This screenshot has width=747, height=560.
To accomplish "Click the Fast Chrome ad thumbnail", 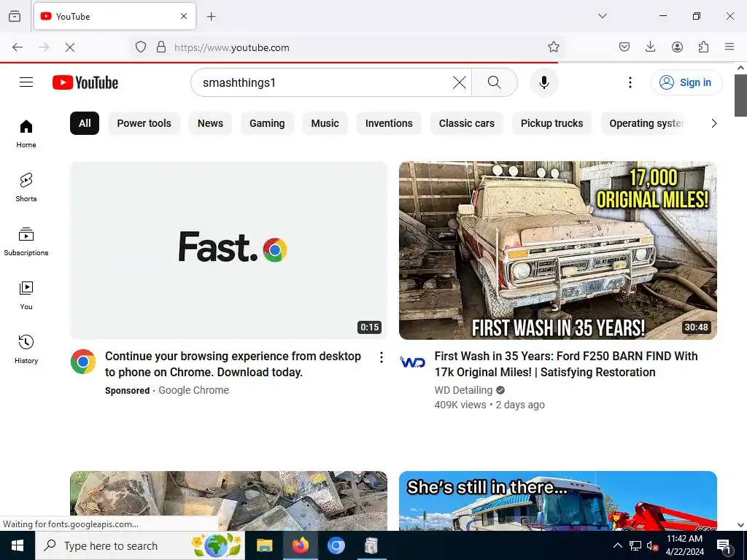I will [228, 251].
